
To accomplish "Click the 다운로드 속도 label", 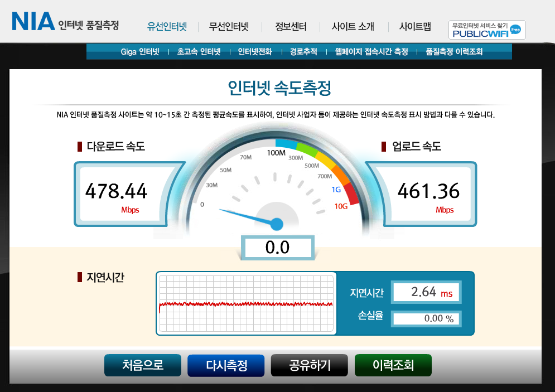I will coord(116,146).
